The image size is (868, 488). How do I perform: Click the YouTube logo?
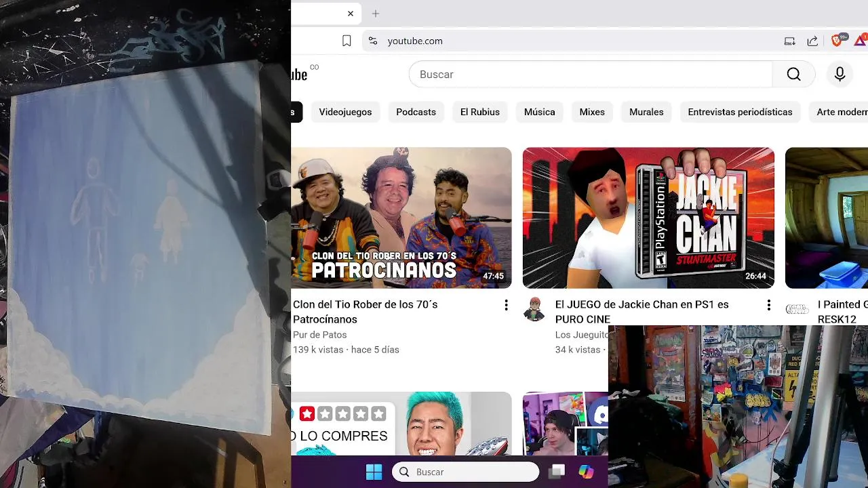click(300, 75)
